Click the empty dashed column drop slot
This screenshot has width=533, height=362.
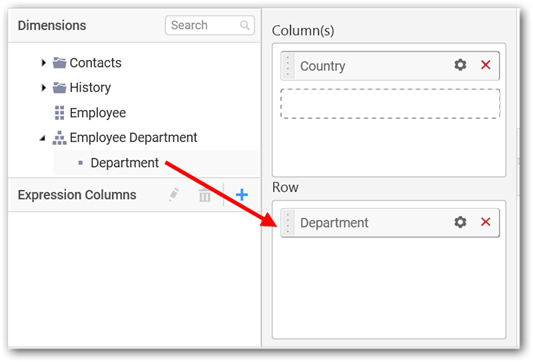[390, 104]
